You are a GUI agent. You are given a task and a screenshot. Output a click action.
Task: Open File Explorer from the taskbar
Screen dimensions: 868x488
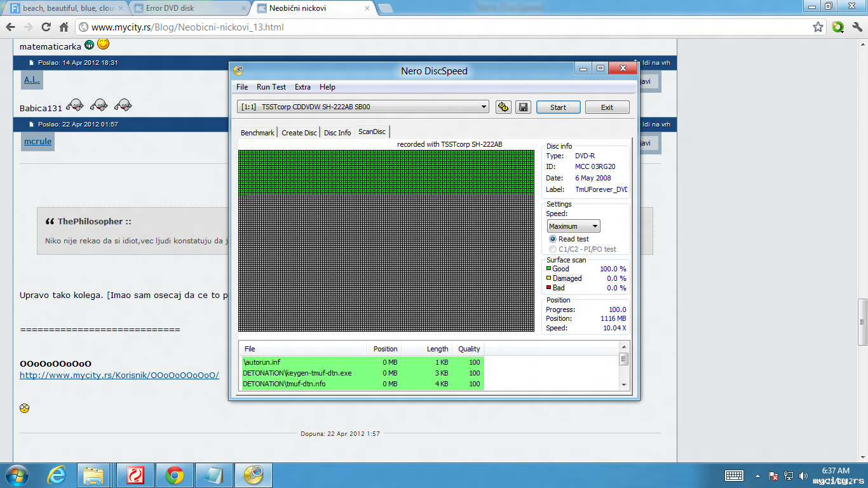point(94,475)
